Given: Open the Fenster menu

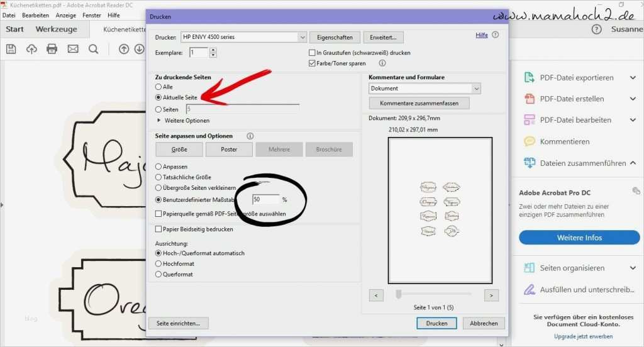Looking at the screenshot, I should tap(92, 15).
